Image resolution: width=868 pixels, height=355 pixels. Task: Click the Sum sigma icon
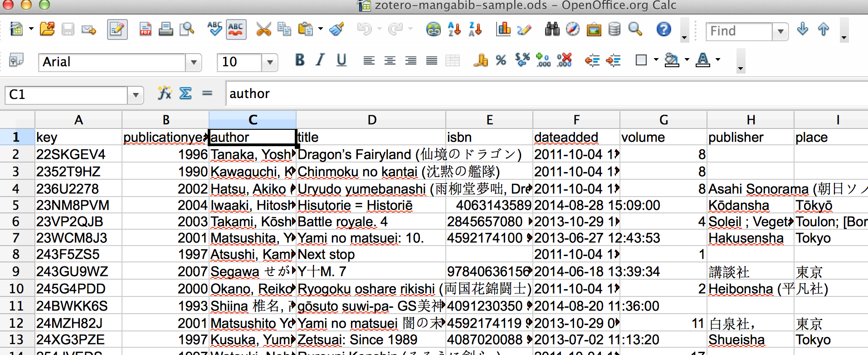[x=185, y=94]
